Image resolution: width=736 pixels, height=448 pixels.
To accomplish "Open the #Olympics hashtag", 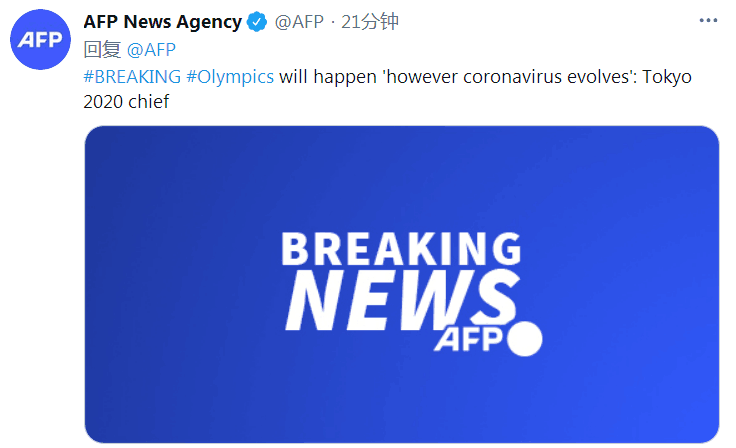I will click(x=230, y=77).
